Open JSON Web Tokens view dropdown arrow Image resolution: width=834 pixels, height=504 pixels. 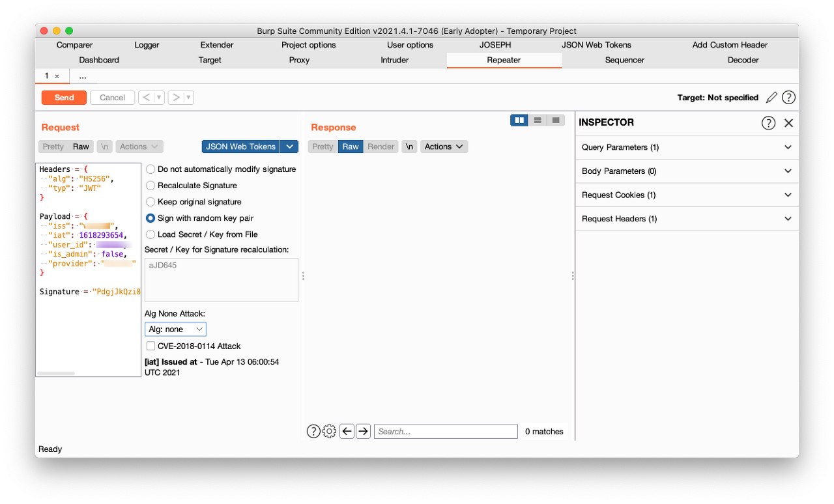pyautogui.click(x=289, y=147)
